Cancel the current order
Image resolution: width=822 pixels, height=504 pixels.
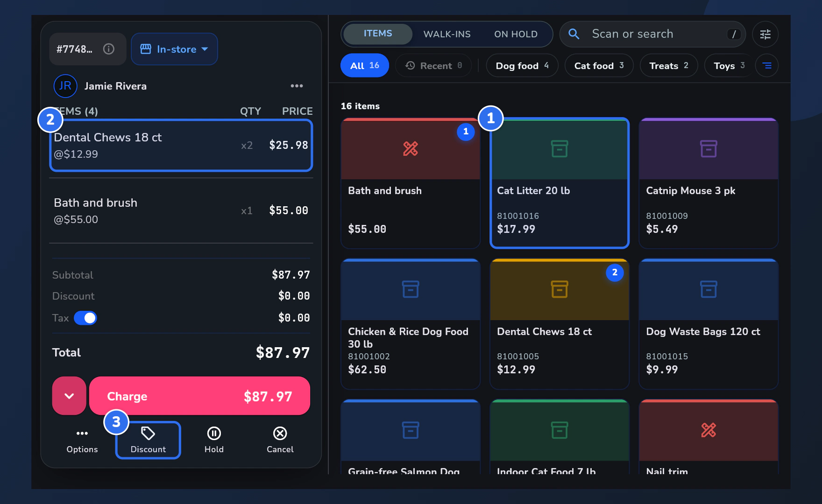coord(280,441)
